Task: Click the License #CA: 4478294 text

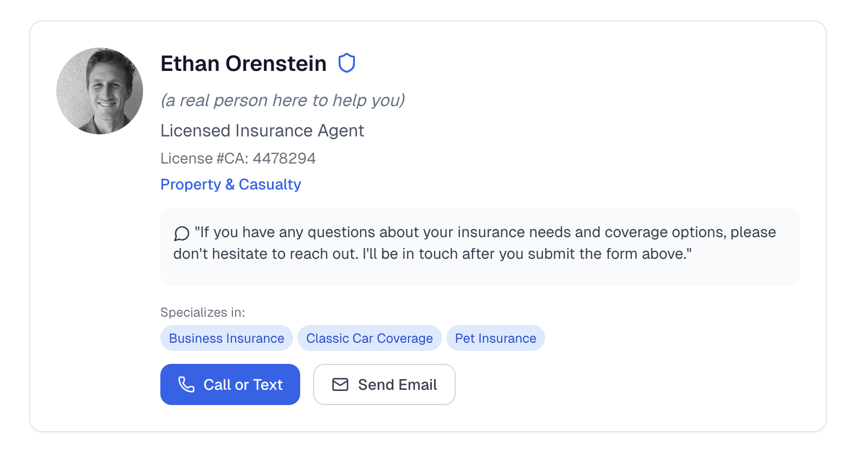Action: tap(238, 159)
